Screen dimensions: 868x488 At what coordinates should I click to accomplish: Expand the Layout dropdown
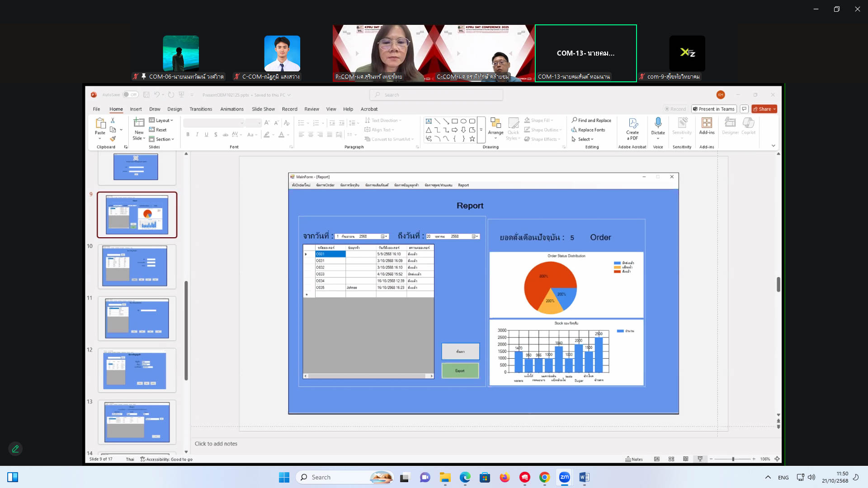click(x=161, y=121)
